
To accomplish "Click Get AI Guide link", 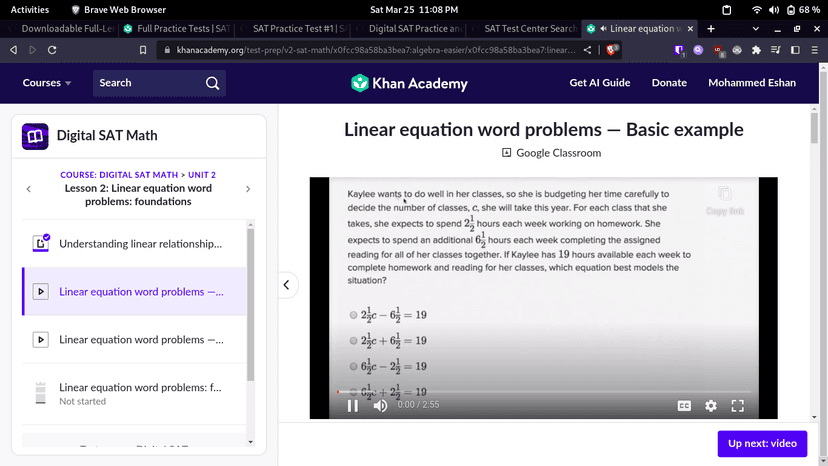I will click(599, 83).
